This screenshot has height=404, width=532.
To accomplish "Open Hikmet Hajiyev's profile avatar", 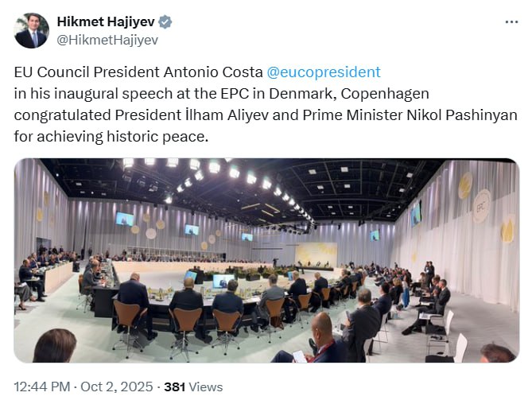I will [x=31, y=30].
